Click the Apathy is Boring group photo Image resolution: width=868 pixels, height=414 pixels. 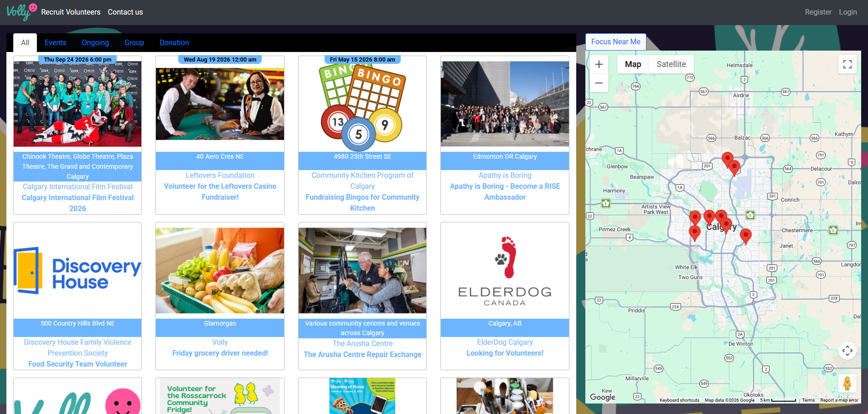click(x=505, y=104)
